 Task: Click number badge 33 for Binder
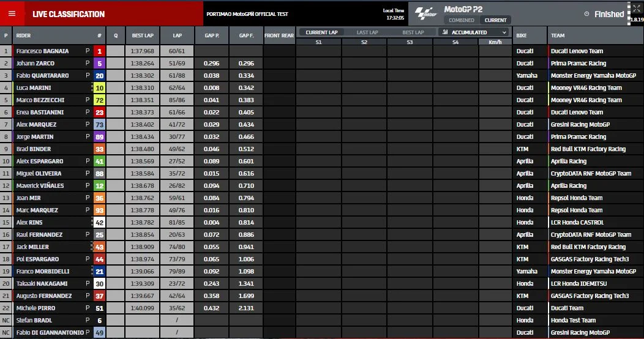(99, 149)
